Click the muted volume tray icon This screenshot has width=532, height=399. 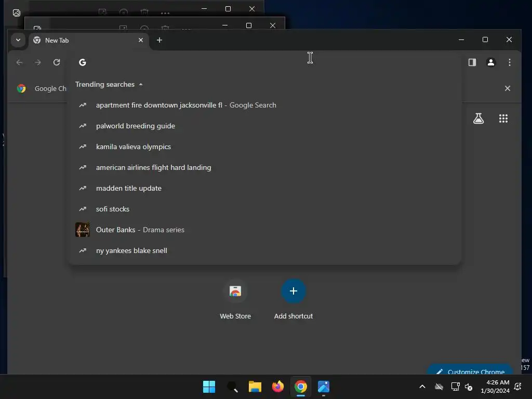click(469, 387)
